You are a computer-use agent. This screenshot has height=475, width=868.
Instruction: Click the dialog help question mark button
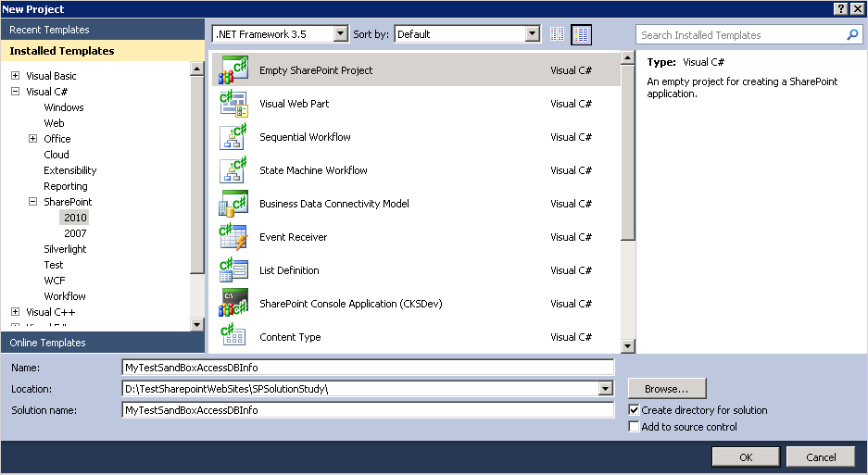tap(841, 8)
